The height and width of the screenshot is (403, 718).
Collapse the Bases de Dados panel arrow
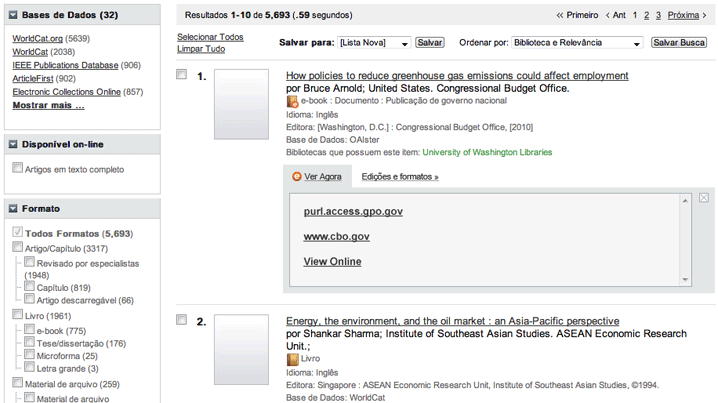click(13, 15)
